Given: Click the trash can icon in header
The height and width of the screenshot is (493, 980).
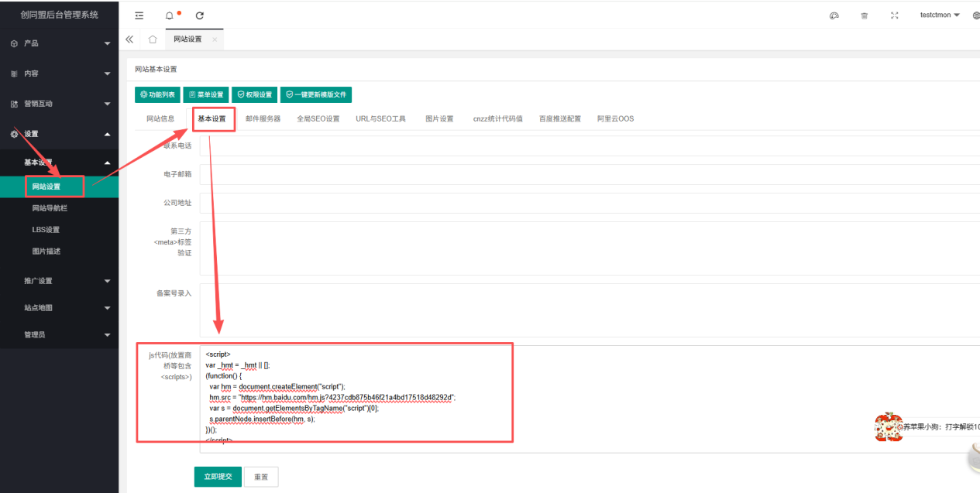Looking at the screenshot, I should coord(865,15).
